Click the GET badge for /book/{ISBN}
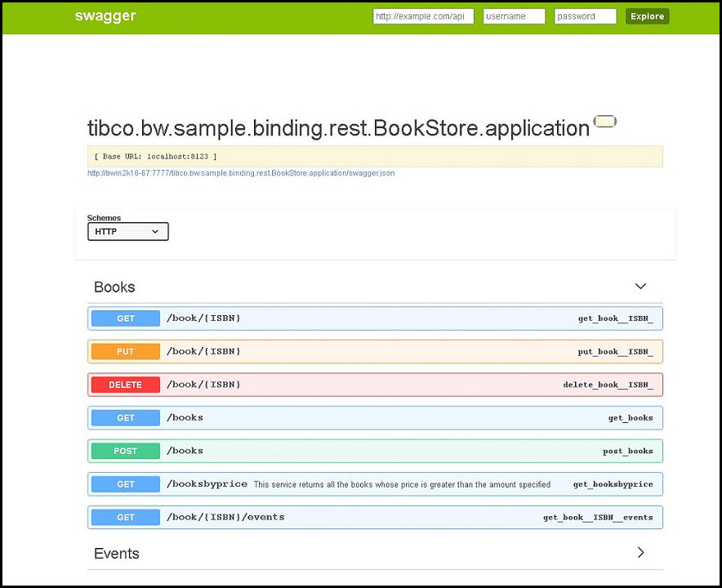 tap(126, 318)
